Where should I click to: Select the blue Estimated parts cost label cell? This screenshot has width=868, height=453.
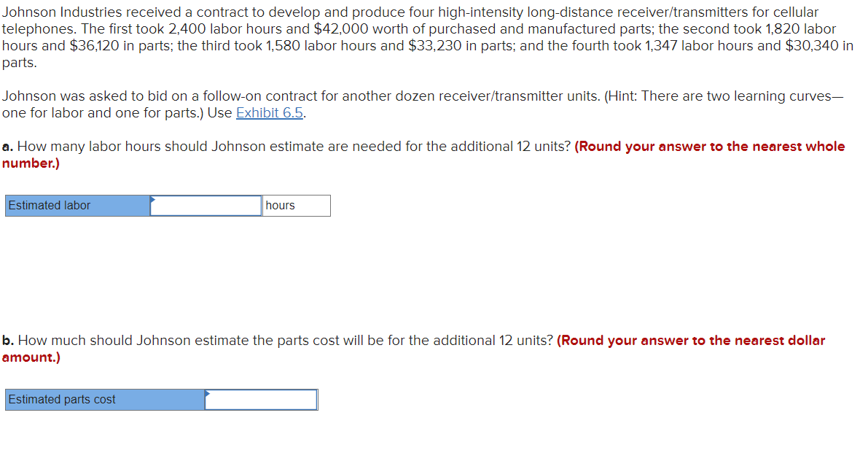pos(102,400)
